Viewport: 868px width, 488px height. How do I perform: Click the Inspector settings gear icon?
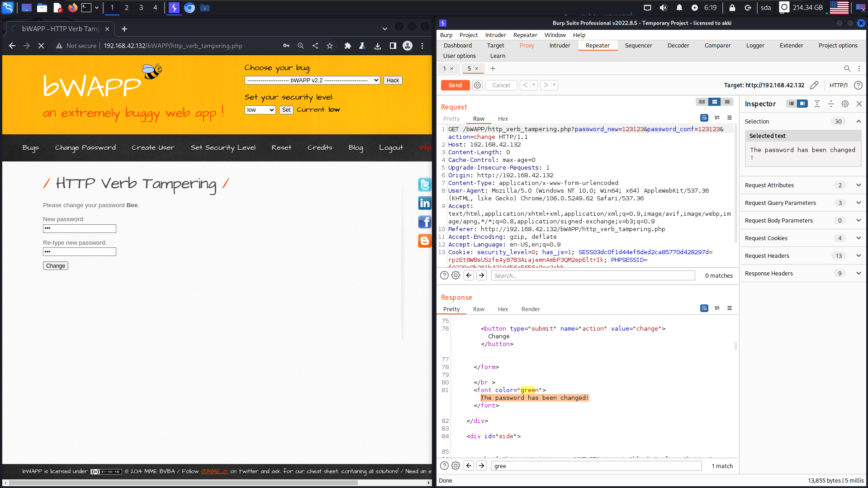point(845,104)
